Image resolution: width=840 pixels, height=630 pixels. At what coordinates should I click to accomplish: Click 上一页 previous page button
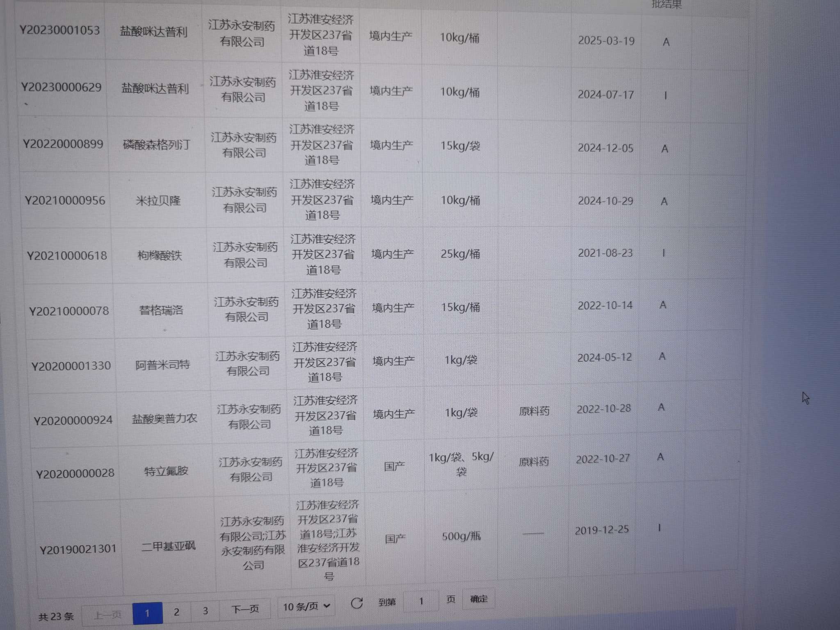pyautogui.click(x=107, y=615)
